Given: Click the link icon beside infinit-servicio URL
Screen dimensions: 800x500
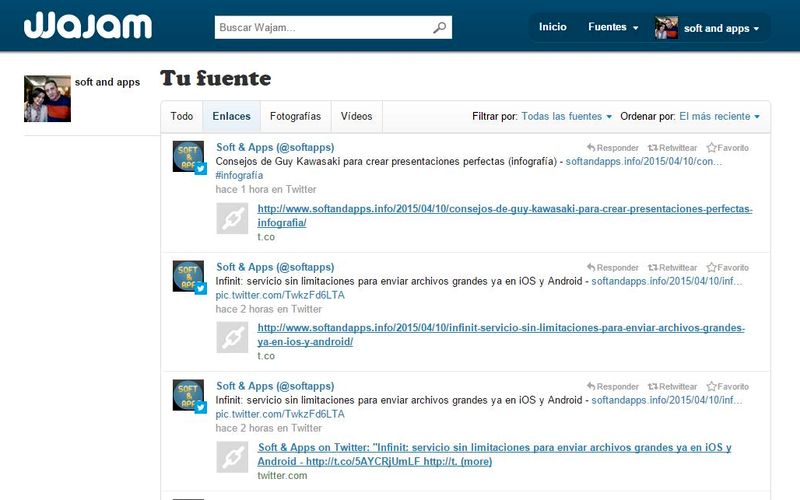Looking at the screenshot, I should (232, 337).
